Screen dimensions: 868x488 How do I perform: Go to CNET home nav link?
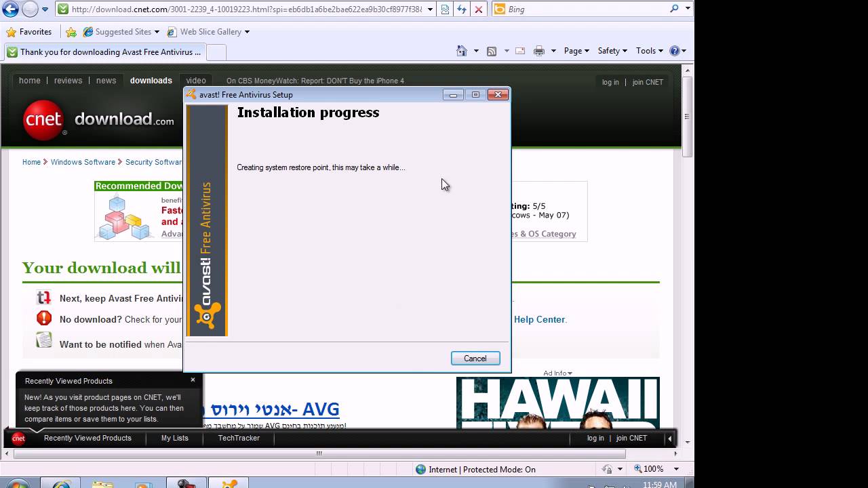coord(30,81)
